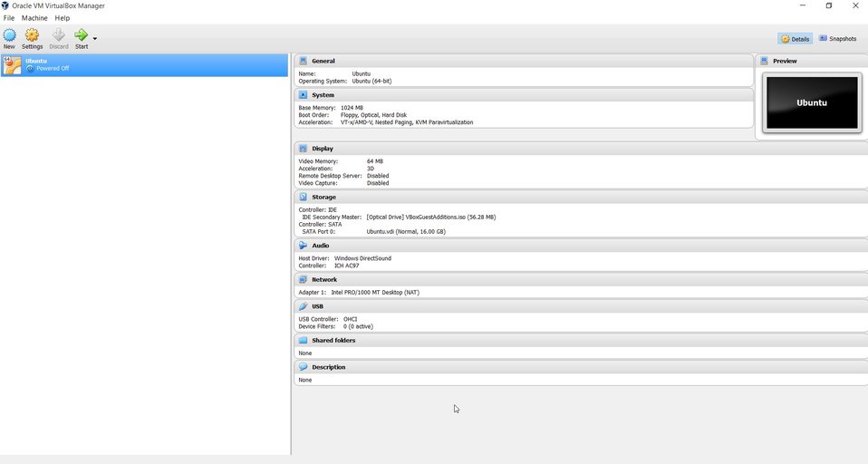Click the Ubuntu preview thumbnail
Viewport: 868px width, 464px height.
(x=812, y=102)
